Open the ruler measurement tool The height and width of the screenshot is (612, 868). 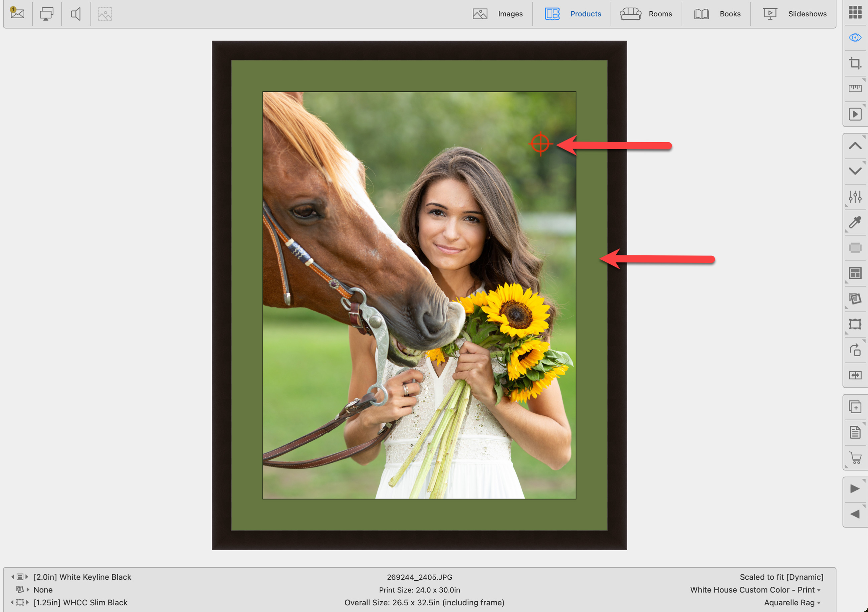[x=855, y=88]
